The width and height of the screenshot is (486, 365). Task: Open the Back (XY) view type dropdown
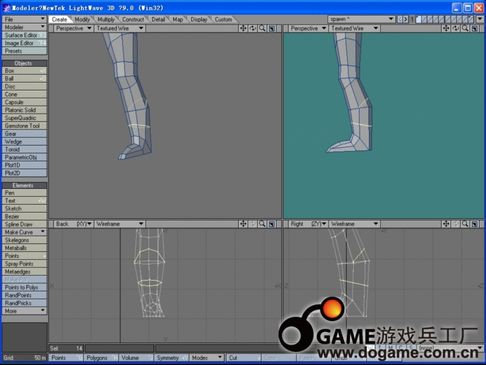coord(73,224)
